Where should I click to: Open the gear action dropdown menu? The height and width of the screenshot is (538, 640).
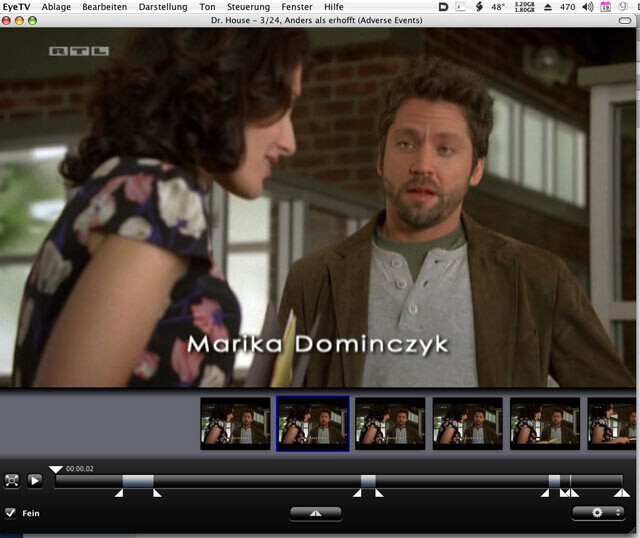pos(598,512)
